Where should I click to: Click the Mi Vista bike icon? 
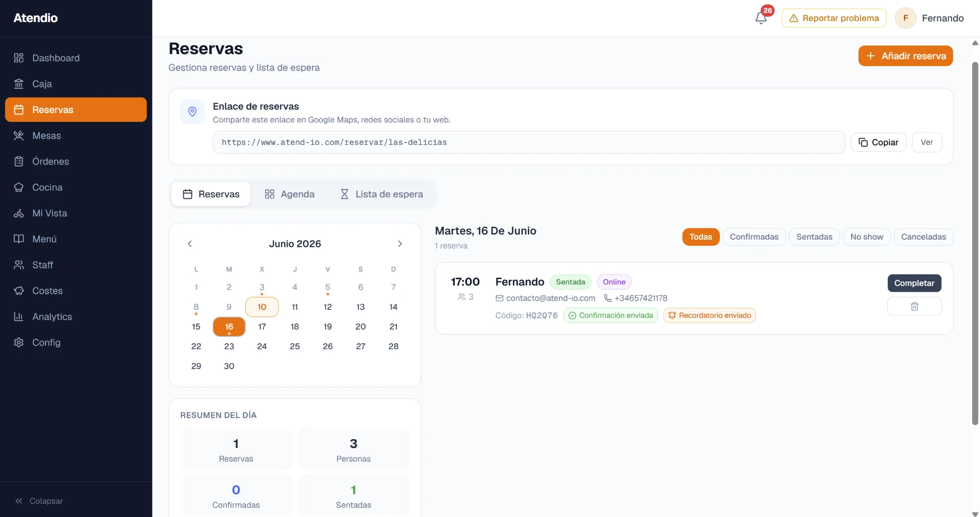click(19, 213)
